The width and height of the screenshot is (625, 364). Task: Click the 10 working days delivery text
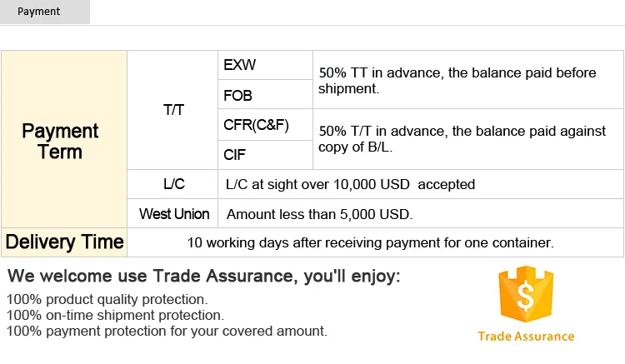[370, 242]
